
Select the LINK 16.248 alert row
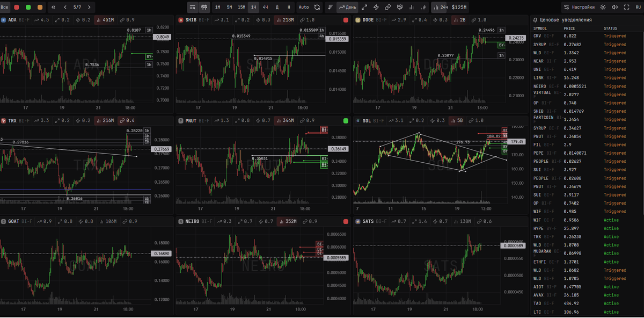point(587,78)
